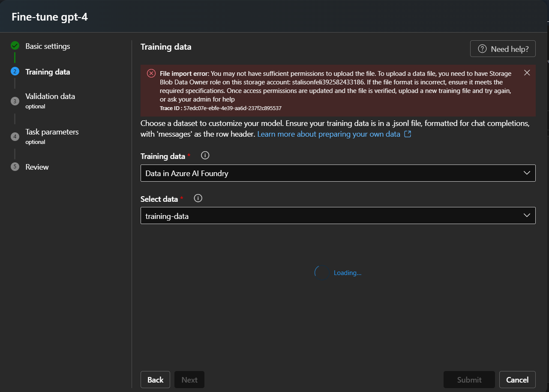Image resolution: width=549 pixels, height=392 pixels.
Task: Click the red error icon in the banner
Action: (151, 73)
